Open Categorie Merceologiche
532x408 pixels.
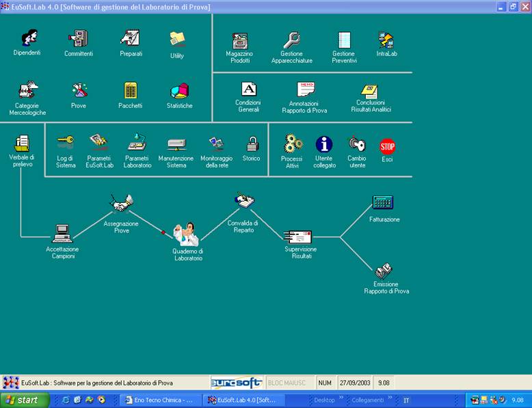(x=28, y=90)
